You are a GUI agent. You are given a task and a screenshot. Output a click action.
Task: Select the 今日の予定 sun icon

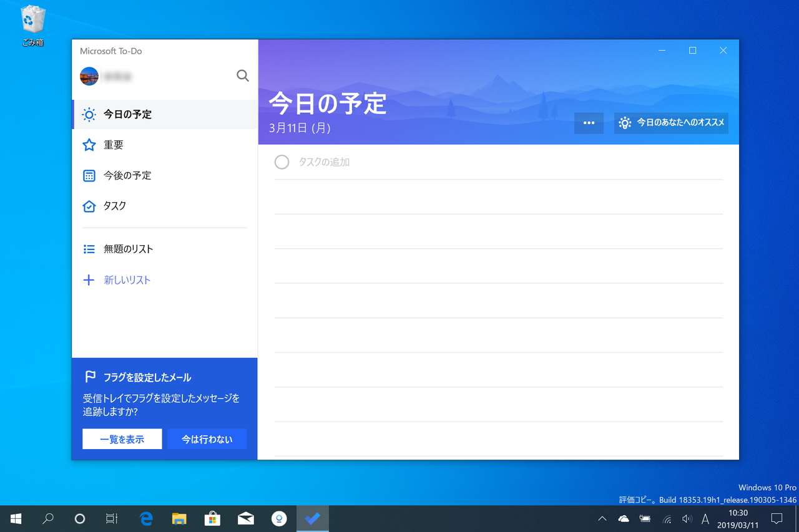(x=88, y=114)
